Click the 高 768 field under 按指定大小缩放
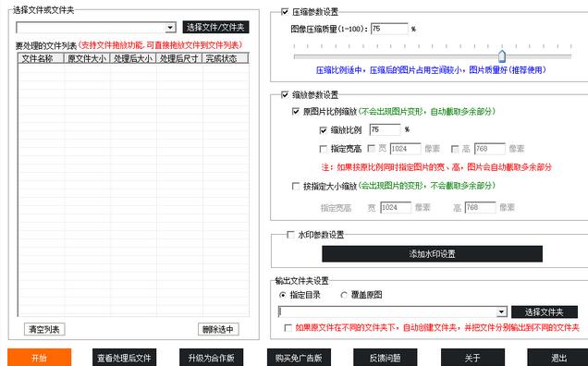The image size is (588, 366). point(481,207)
